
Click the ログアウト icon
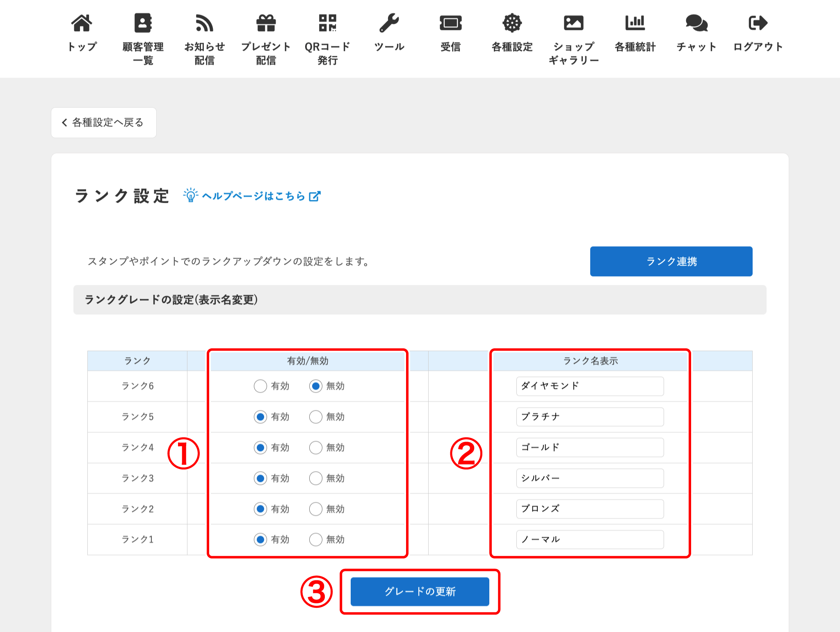758,23
